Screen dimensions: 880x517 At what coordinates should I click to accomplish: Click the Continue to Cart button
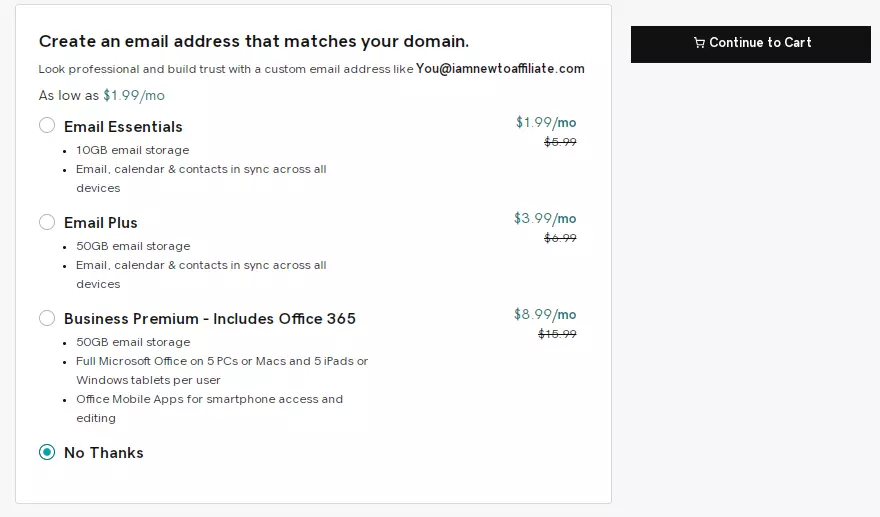point(750,44)
